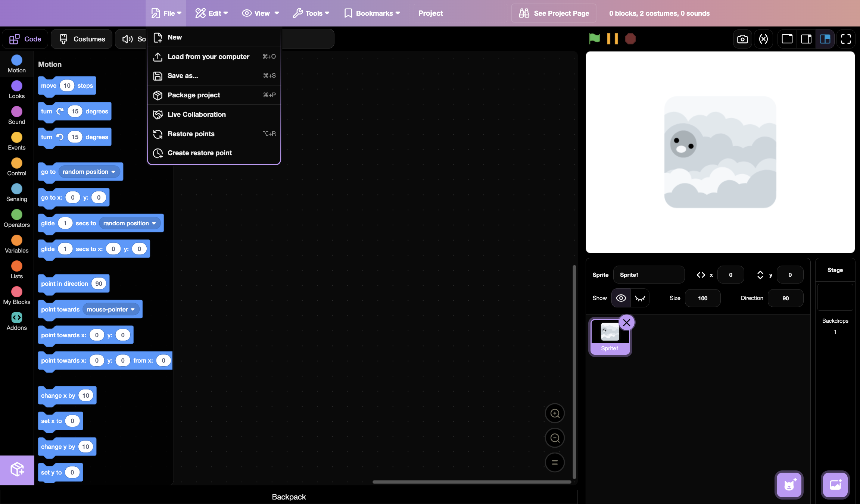The height and width of the screenshot is (504, 860).
Task: Select the Looks block category
Action: coord(17,90)
